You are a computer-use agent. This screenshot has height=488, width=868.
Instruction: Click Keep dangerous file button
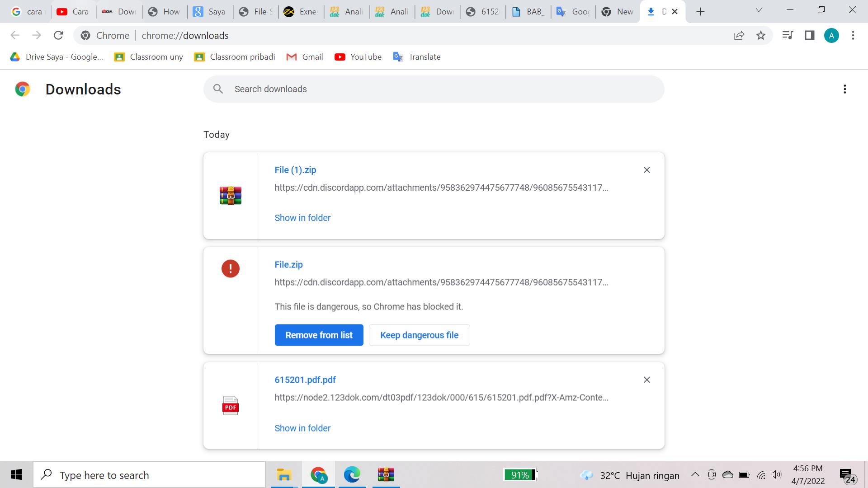click(419, 335)
